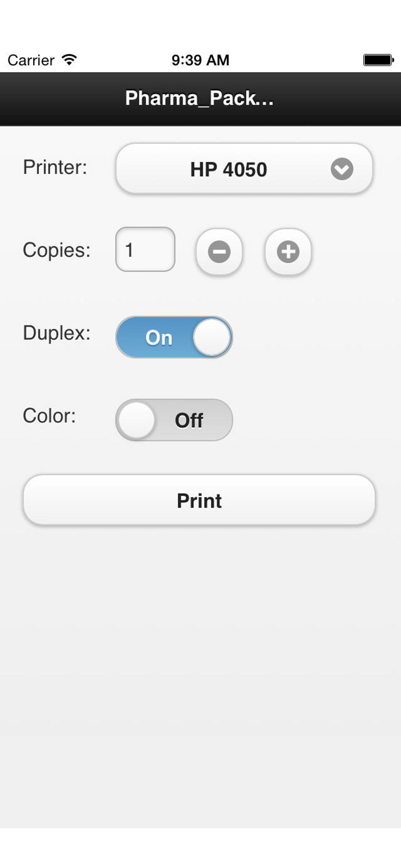The height and width of the screenshot is (868, 401).
Task: Click the chevron arrow on printer selector
Action: tap(342, 169)
